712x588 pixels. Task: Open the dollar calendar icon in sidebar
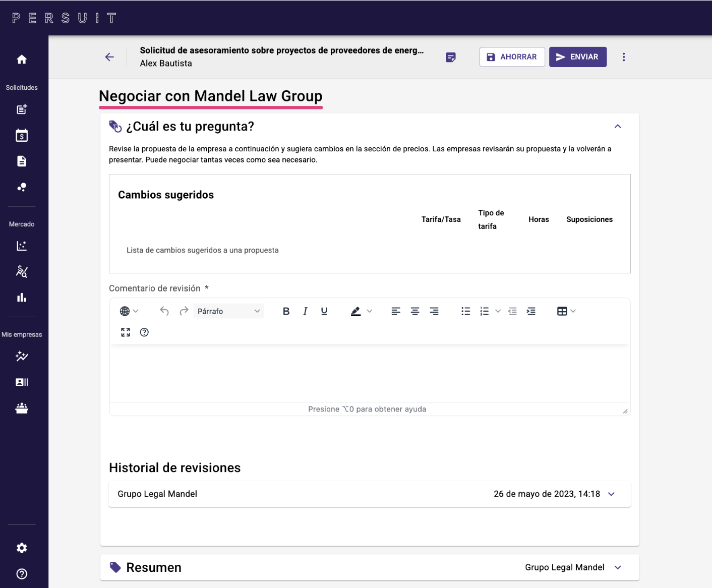tap(22, 135)
